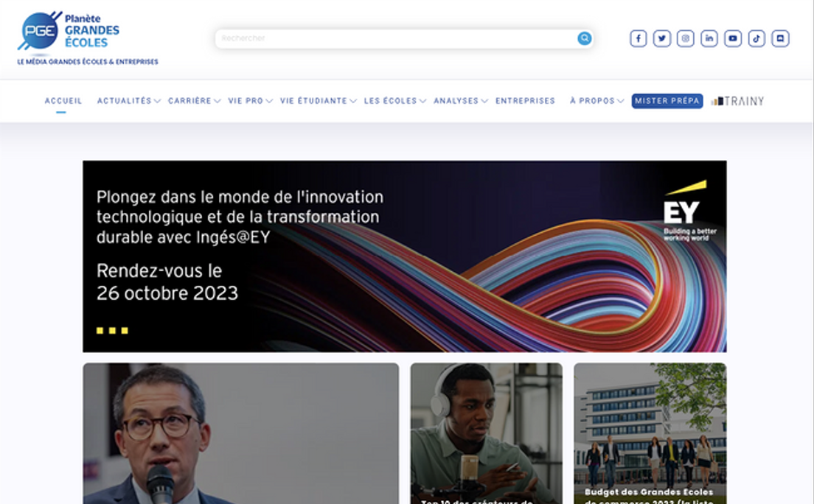
Task: Expand the Les Écoles dropdown menu
Action: [x=395, y=101]
